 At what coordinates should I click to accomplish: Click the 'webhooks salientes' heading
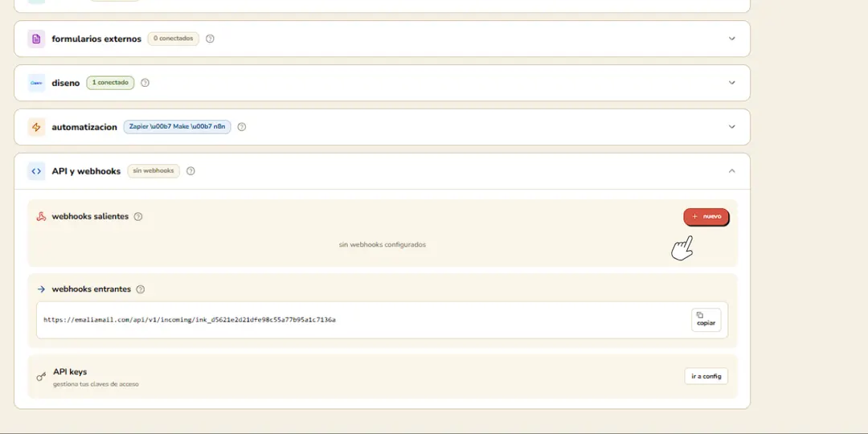coord(90,216)
